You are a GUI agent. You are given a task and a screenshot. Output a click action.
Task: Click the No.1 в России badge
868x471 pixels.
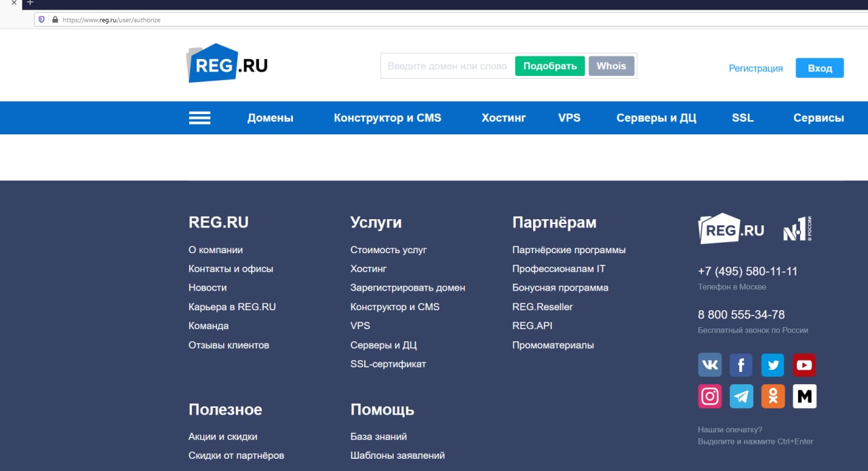(798, 229)
